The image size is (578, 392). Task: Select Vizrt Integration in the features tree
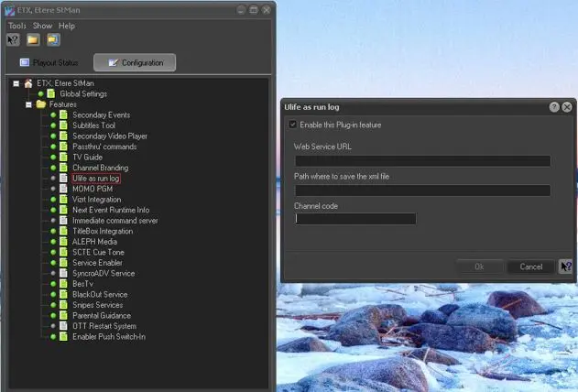pyautogui.click(x=96, y=200)
